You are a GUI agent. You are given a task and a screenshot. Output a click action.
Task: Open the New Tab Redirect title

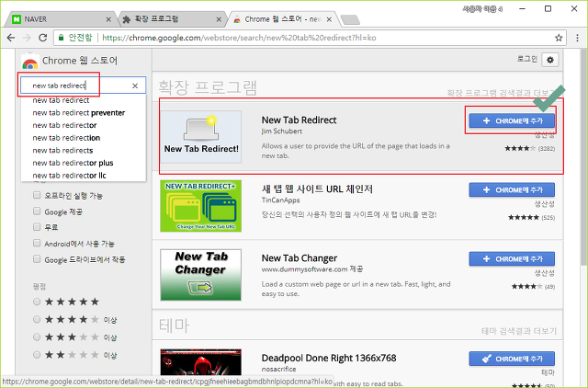(299, 120)
